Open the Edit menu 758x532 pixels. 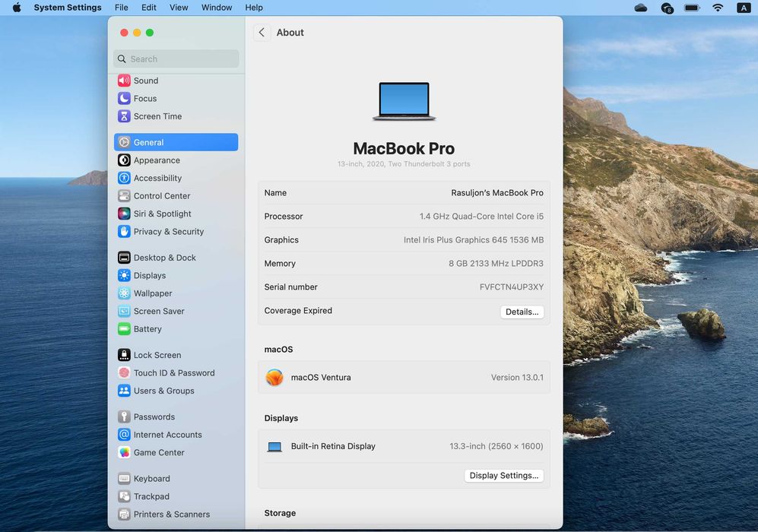pos(149,8)
